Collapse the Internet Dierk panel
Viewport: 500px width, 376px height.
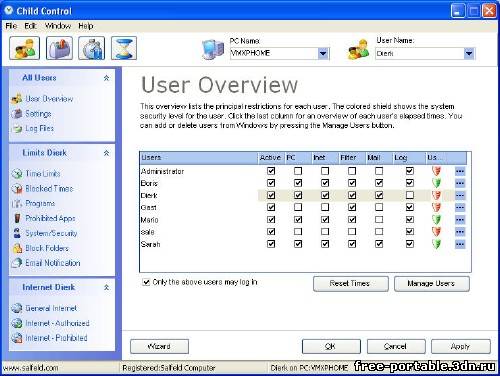click(106, 287)
